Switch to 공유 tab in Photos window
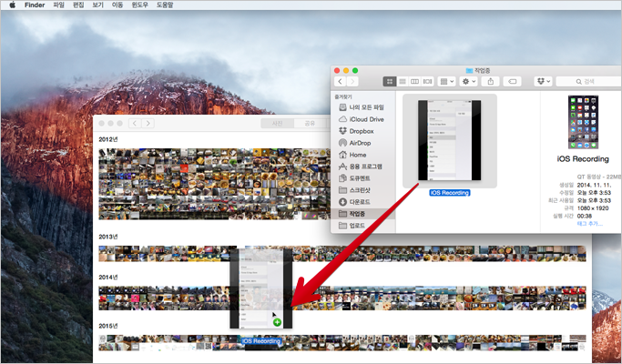The width and height of the screenshot is (622, 364). click(310, 124)
